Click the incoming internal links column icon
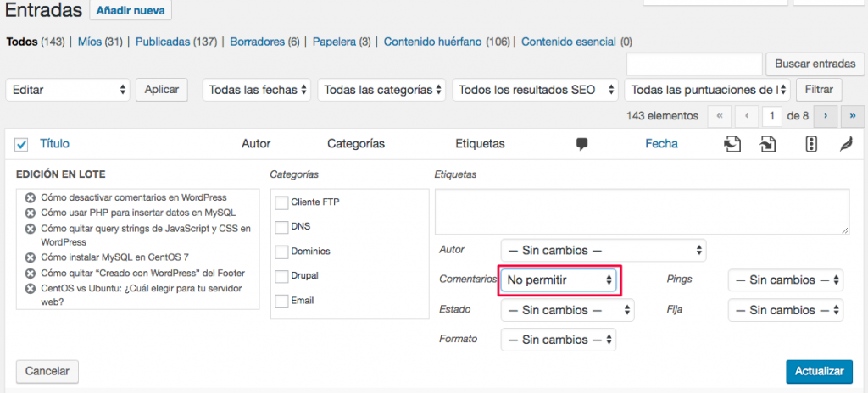Image resolution: width=868 pixels, height=393 pixels. [x=768, y=144]
